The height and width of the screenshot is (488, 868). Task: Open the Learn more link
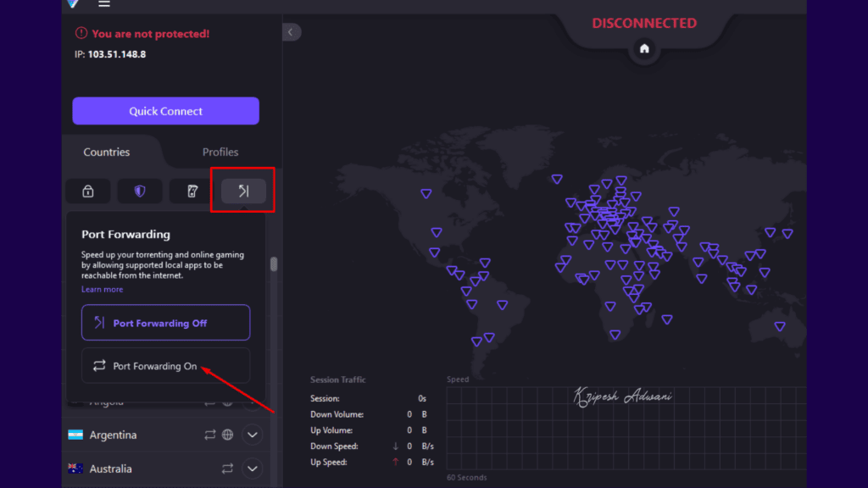tap(102, 289)
